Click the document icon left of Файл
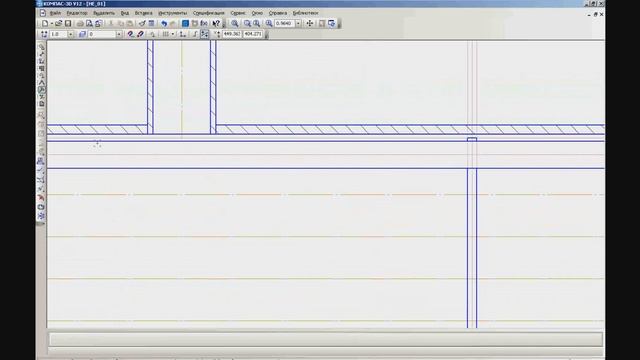Viewport: 640px width, 360px height. pyautogui.click(x=42, y=13)
